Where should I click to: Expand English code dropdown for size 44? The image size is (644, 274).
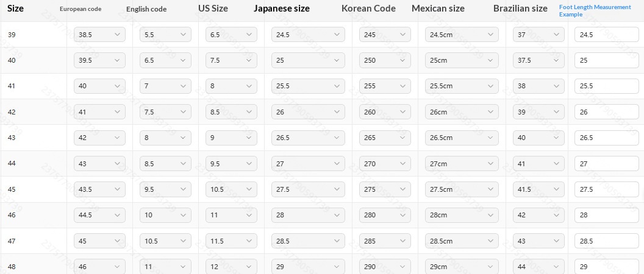[165, 164]
